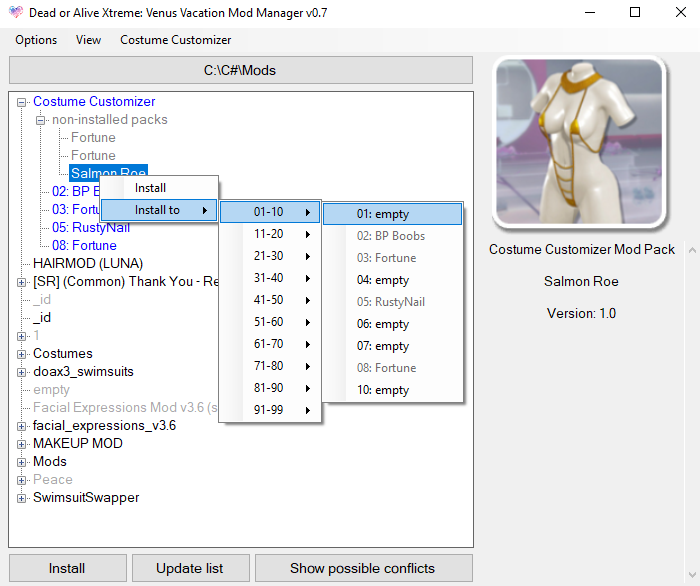Expand the MAKEUP MOD node
700x586 pixels.
tap(21, 445)
